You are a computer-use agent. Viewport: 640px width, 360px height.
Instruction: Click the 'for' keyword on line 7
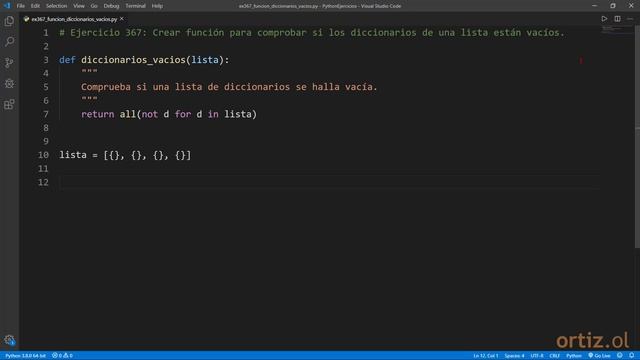pyautogui.click(x=183, y=114)
